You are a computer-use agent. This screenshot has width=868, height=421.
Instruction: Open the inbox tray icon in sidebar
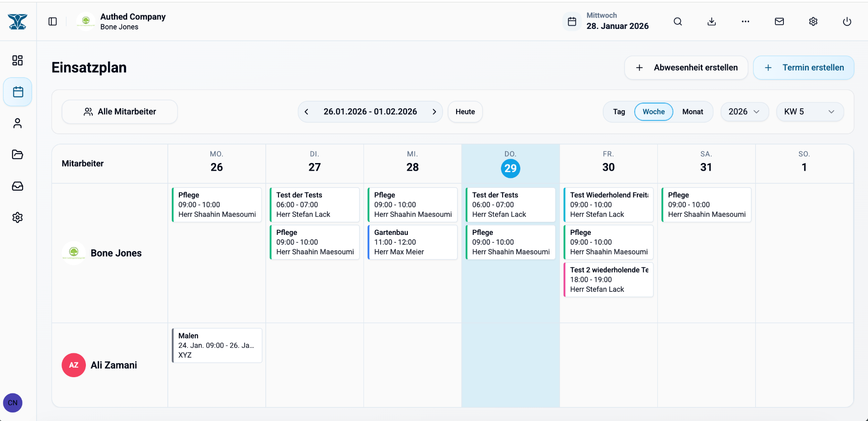pos(18,186)
